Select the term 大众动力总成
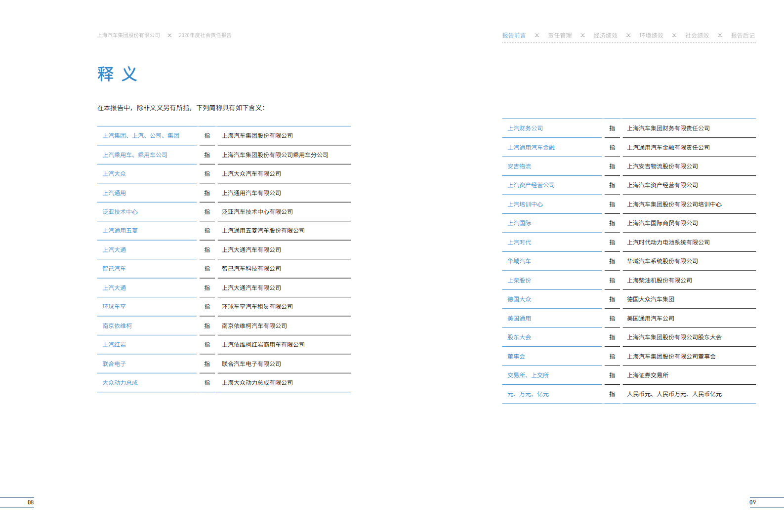The height and width of the screenshot is (532, 784). [120, 383]
